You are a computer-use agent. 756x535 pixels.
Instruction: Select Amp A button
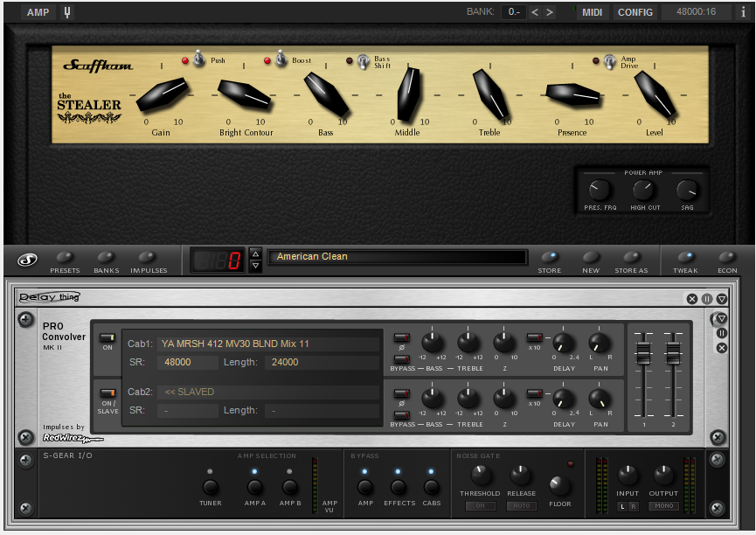click(254, 487)
